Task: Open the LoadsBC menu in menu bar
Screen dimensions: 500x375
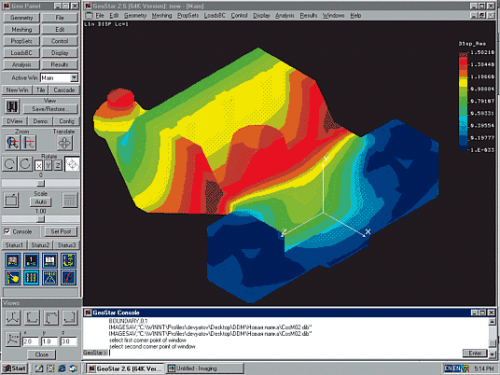Action: pyautogui.click(x=215, y=15)
